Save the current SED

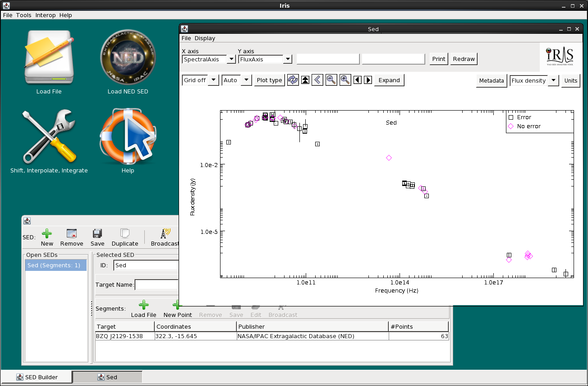pos(97,237)
